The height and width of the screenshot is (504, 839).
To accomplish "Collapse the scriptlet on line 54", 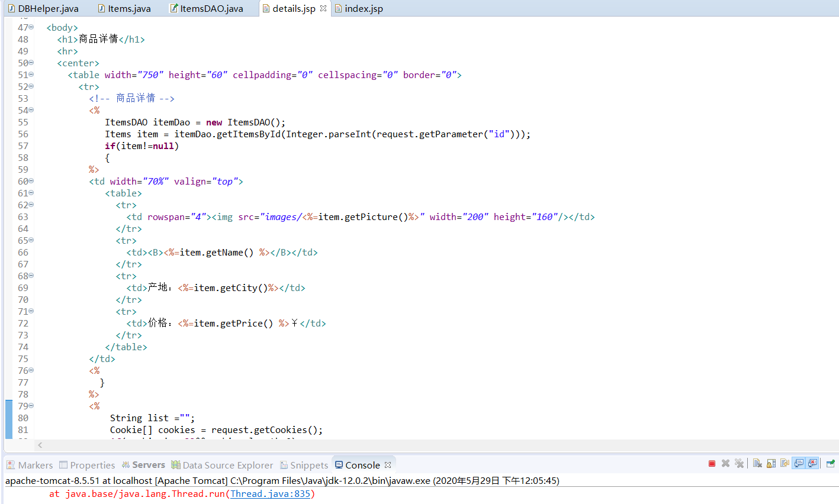I will (31, 110).
